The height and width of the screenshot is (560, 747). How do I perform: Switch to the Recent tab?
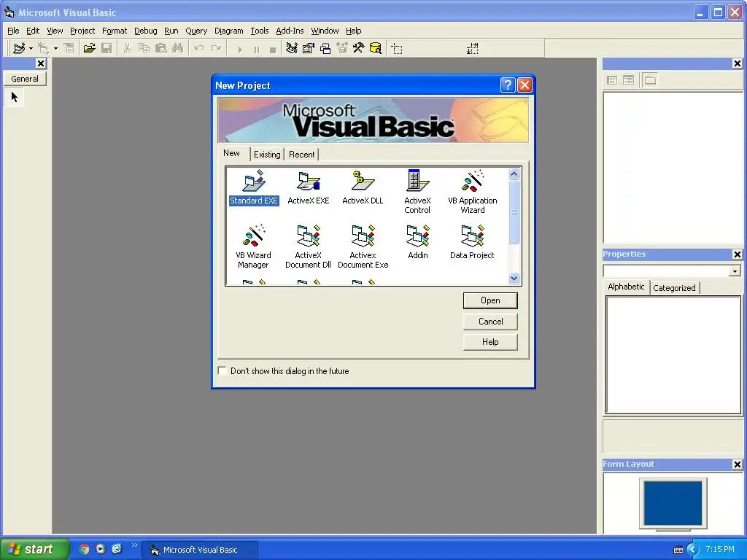(301, 155)
